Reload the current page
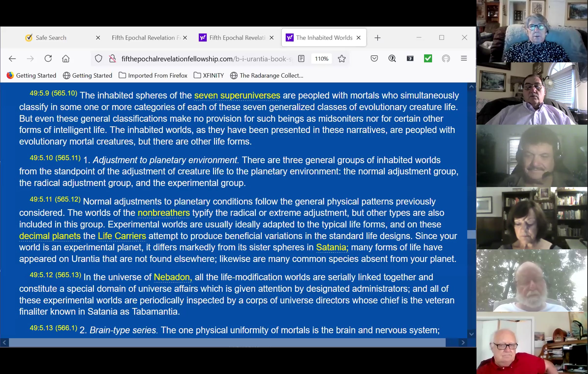The height and width of the screenshot is (374, 588). tap(48, 58)
